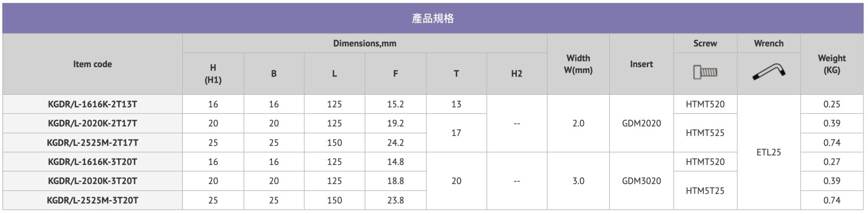The width and height of the screenshot is (868, 214).
Task: Click item code KGDR/L-1616K-2T13T
Action: (93, 105)
